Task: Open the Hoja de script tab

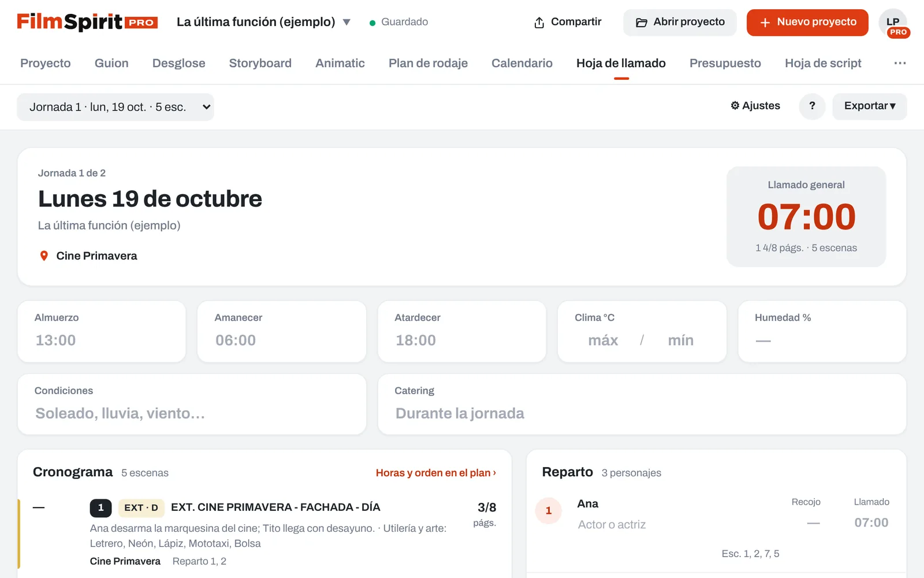Action: point(823,63)
